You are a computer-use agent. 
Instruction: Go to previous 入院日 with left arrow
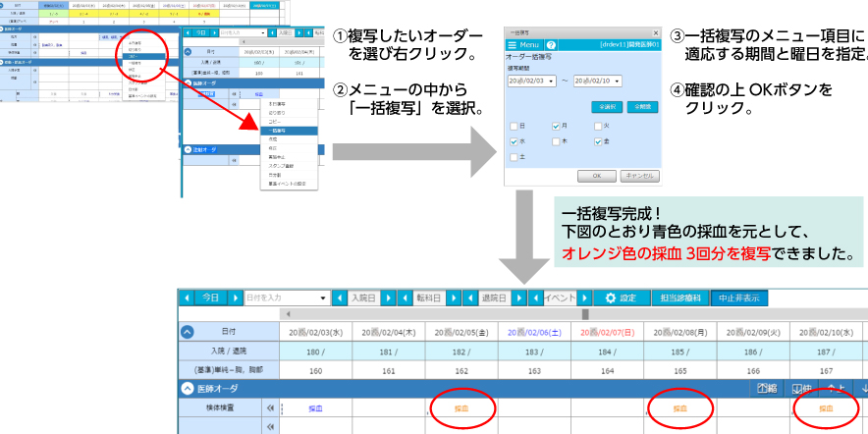pyautogui.click(x=341, y=298)
